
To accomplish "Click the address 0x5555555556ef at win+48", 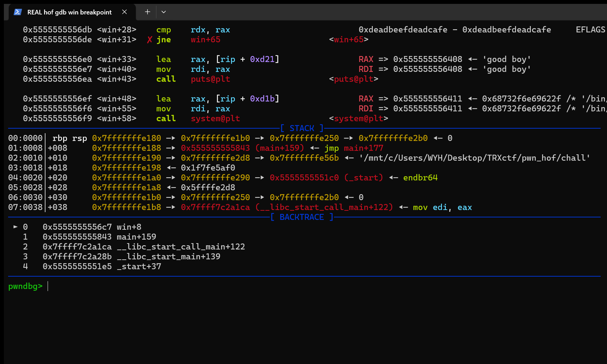I will [57, 99].
